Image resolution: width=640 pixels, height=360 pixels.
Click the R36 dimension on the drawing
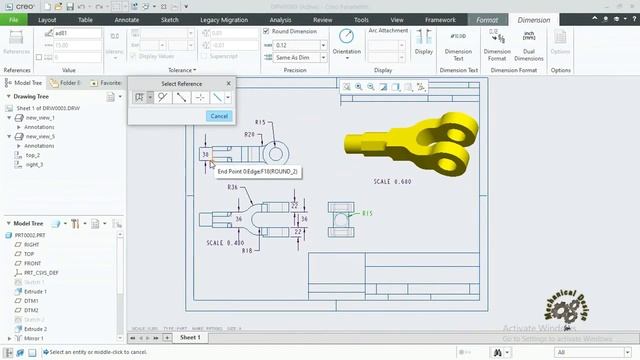[x=232, y=187]
